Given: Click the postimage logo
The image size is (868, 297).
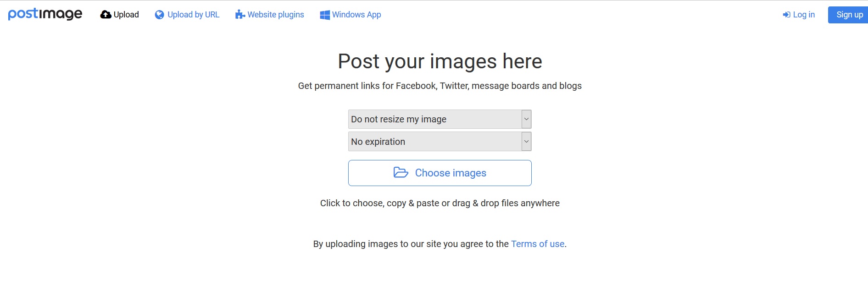Looking at the screenshot, I should coord(45,14).
